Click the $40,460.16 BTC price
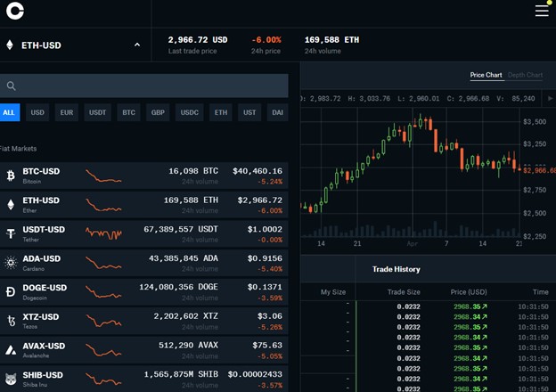The height and width of the screenshot is (392, 556). click(258, 171)
